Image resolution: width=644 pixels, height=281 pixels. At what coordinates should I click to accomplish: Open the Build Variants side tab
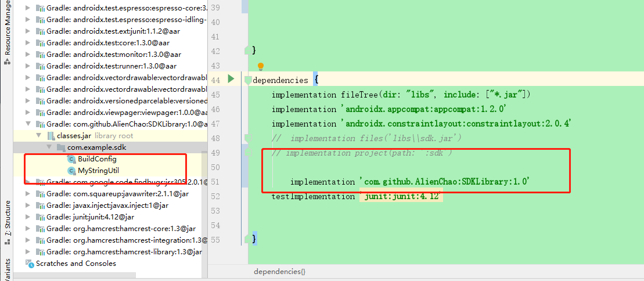click(x=8, y=270)
